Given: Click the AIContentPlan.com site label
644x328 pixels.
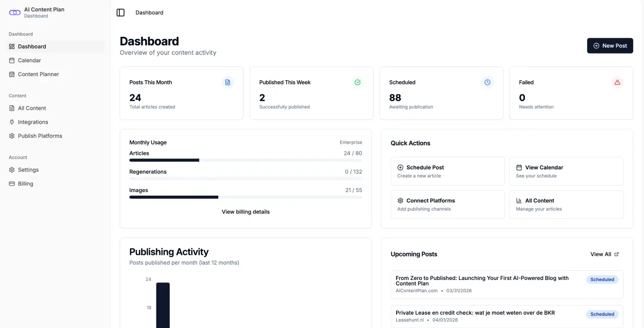Looking at the screenshot, I should click(417, 291).
